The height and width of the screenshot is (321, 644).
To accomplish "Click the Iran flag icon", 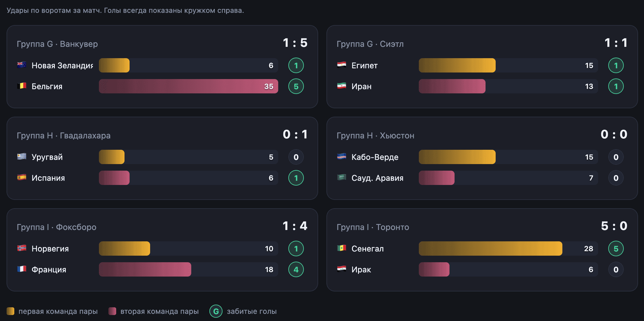I will click(x=342, y=86).
